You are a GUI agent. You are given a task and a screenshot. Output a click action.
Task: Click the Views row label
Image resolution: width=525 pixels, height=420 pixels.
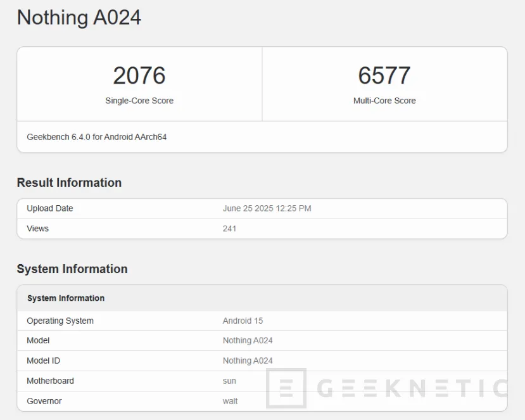coord(37,229)
